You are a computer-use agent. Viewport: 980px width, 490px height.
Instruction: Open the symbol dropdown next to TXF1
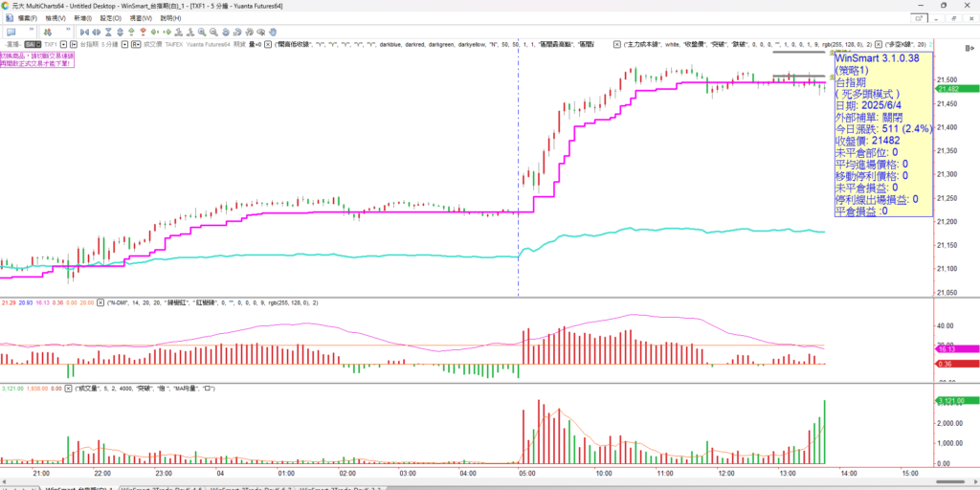click(x=63, y=44)
